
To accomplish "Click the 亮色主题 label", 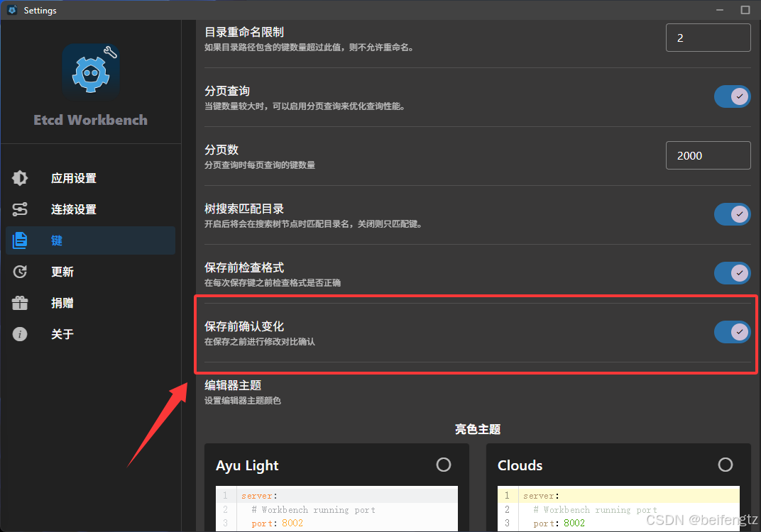I will [478, 429].
